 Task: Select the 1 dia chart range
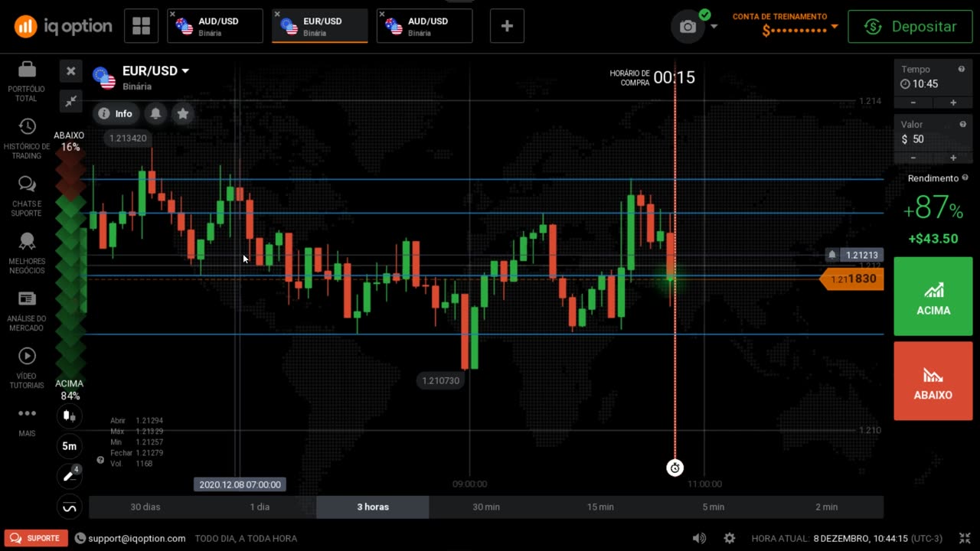tap(260, 507)
